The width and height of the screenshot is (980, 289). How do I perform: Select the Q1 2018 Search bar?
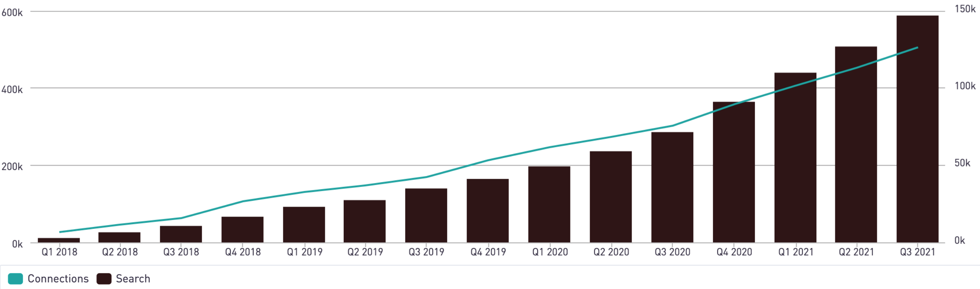tap(59, 240)
